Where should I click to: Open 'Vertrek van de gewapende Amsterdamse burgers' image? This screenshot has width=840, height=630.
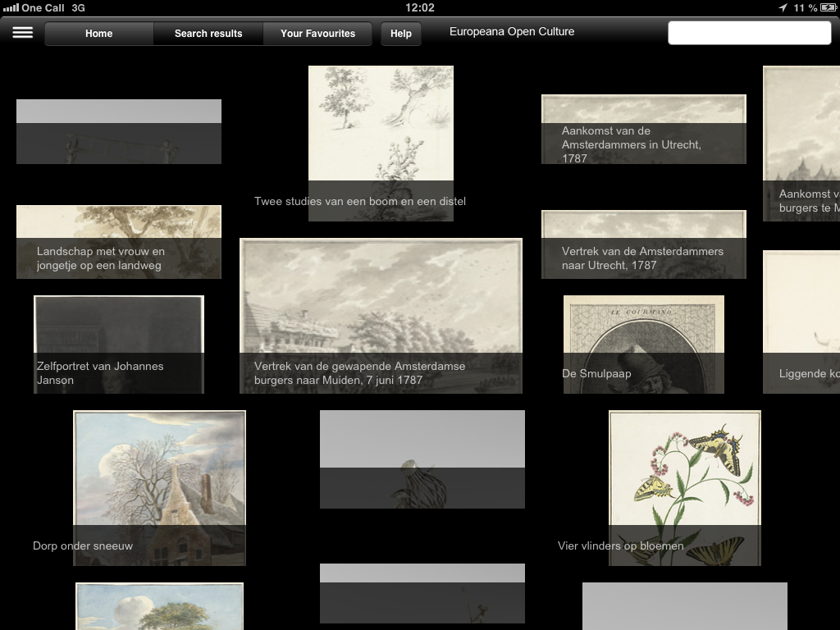click(381, 316)
